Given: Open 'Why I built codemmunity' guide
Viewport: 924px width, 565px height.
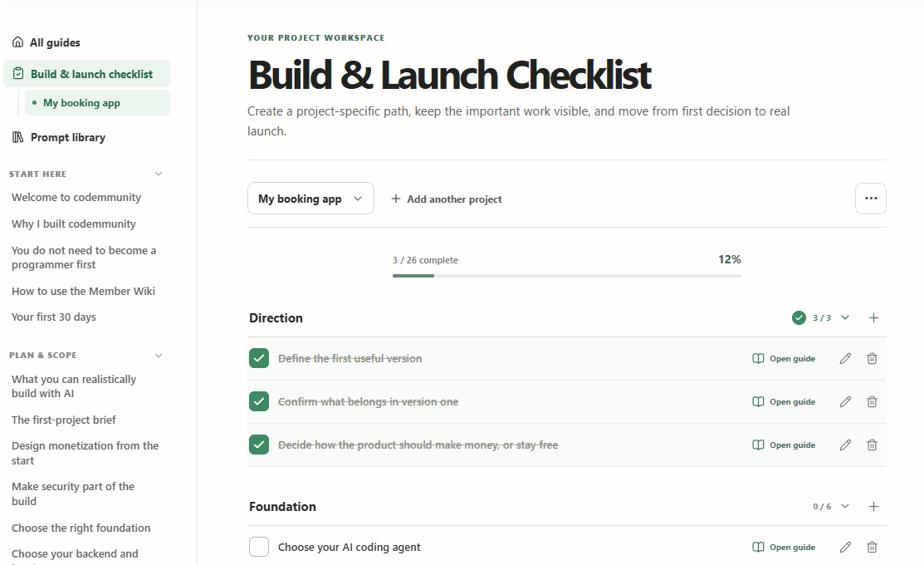Looking at the screenshot, I should pos(74,224).
